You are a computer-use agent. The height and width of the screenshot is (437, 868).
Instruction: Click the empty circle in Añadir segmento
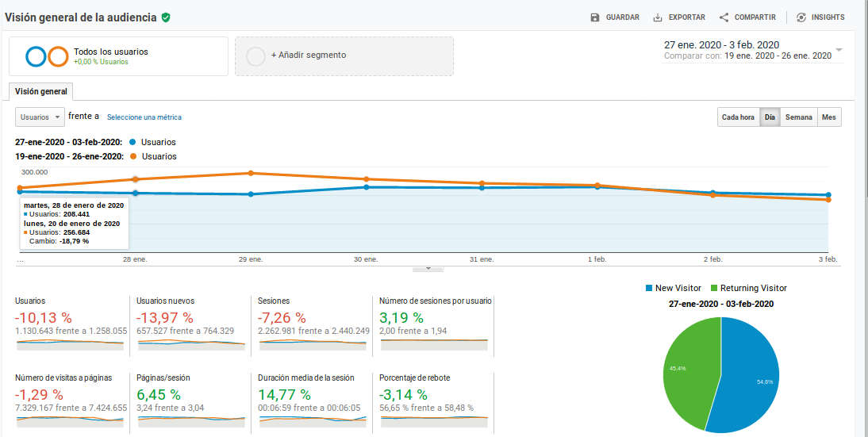tap(255, 56)
